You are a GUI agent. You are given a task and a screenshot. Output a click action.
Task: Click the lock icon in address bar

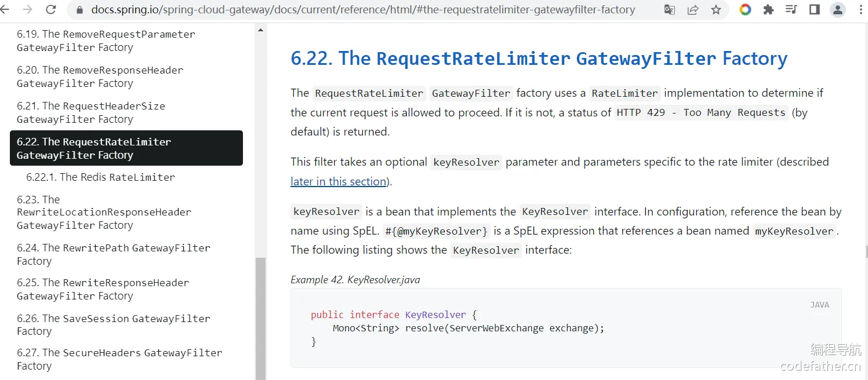tap(80, 10)
